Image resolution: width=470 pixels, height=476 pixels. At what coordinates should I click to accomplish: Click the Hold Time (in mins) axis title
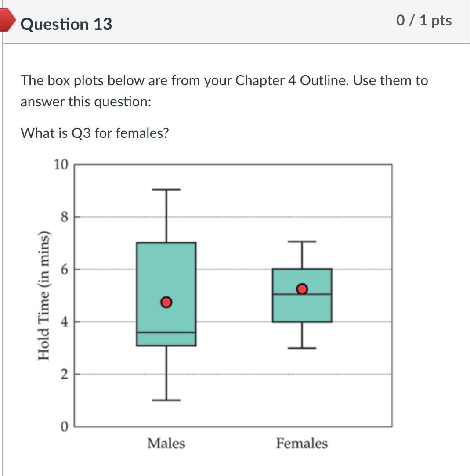[43, 296]
